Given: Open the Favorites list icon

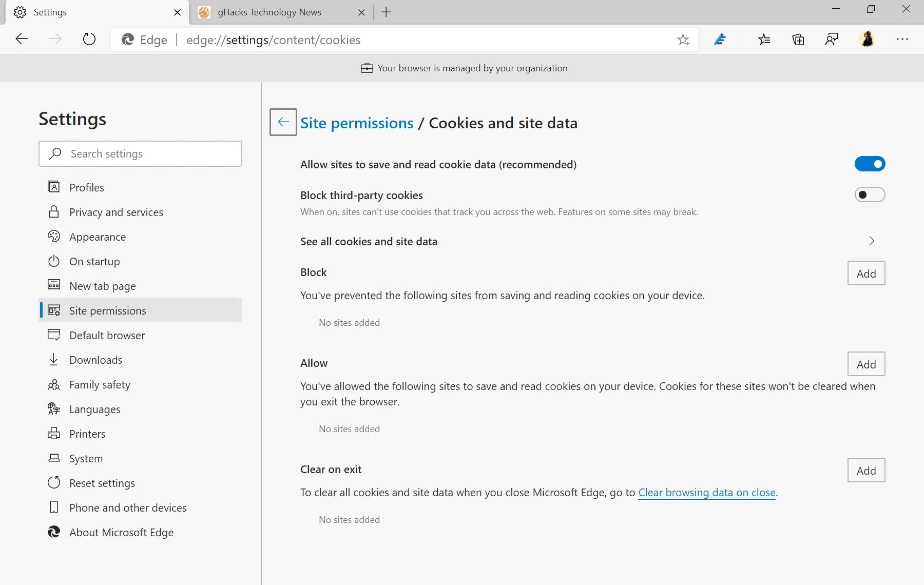Looking at the screenshot, I should point(764,40).
